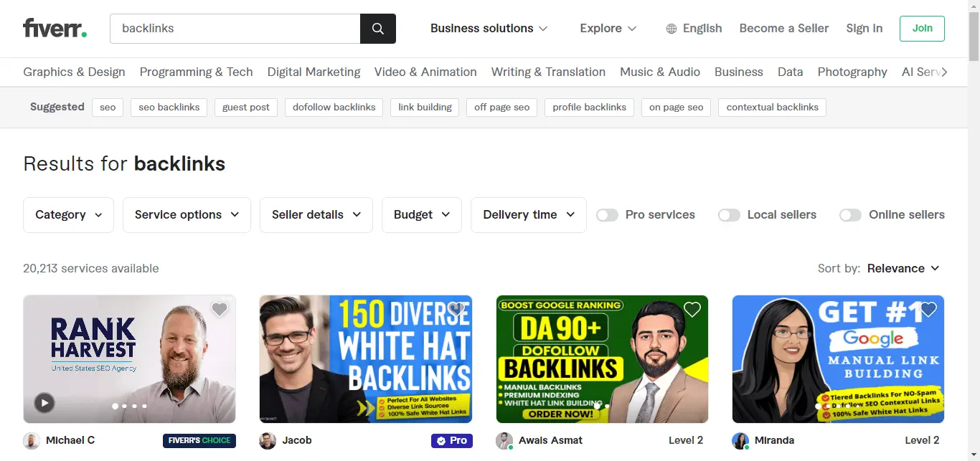Open Digital Marketing category
980x461 pixels.
314,72
